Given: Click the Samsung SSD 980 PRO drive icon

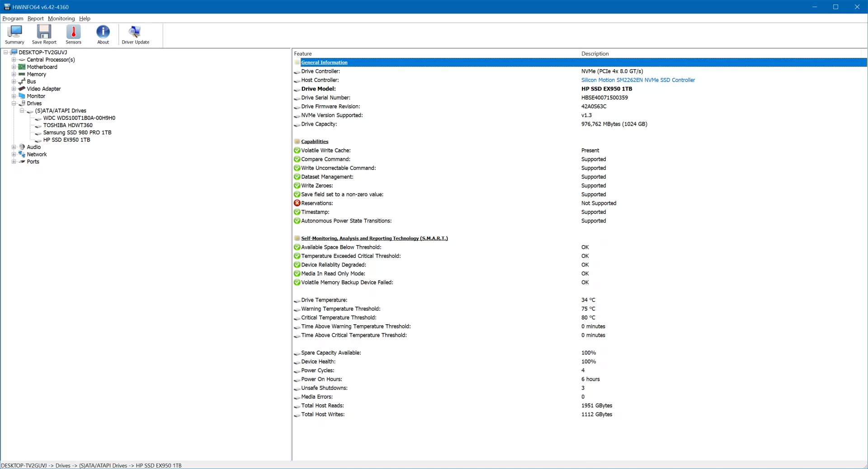Looking at the screenshot, I should click(38, 133).
